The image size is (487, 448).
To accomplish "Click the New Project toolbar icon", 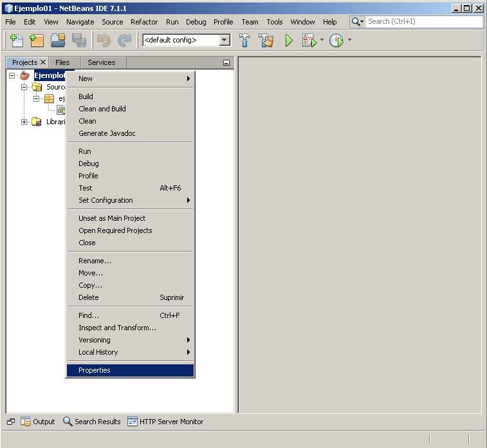I will pyautogui.click(x=37, y=41).
